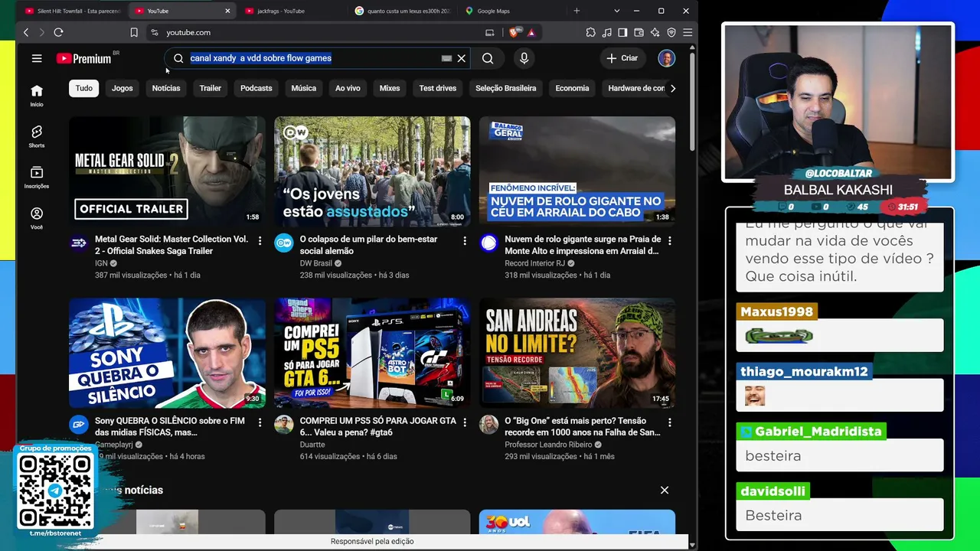Open Professor Leandro Ribeiro channel avatar

489,425
